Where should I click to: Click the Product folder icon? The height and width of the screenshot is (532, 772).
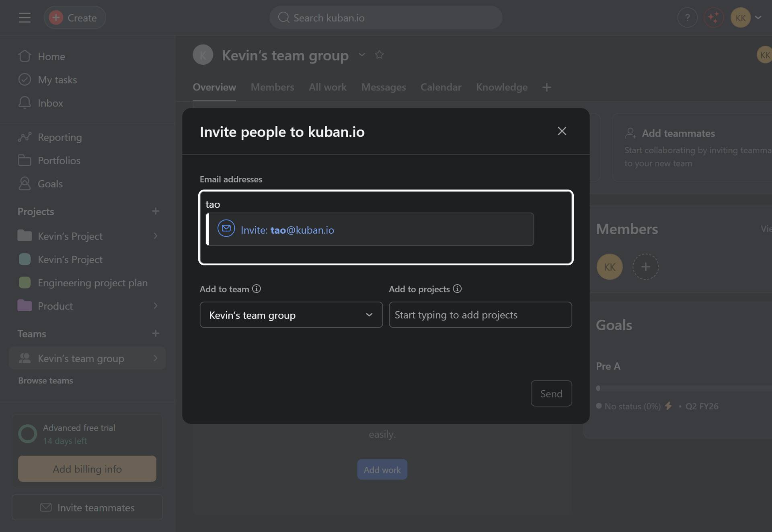25,306
